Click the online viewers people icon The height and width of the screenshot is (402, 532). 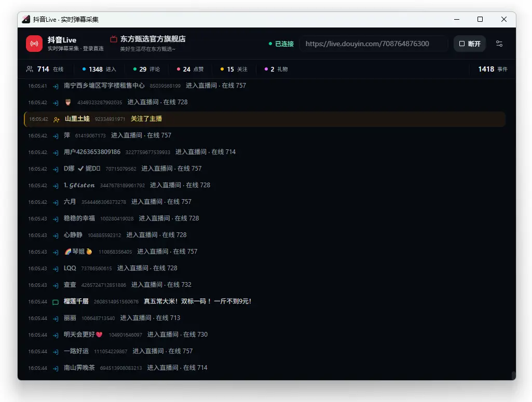(30, 69)
